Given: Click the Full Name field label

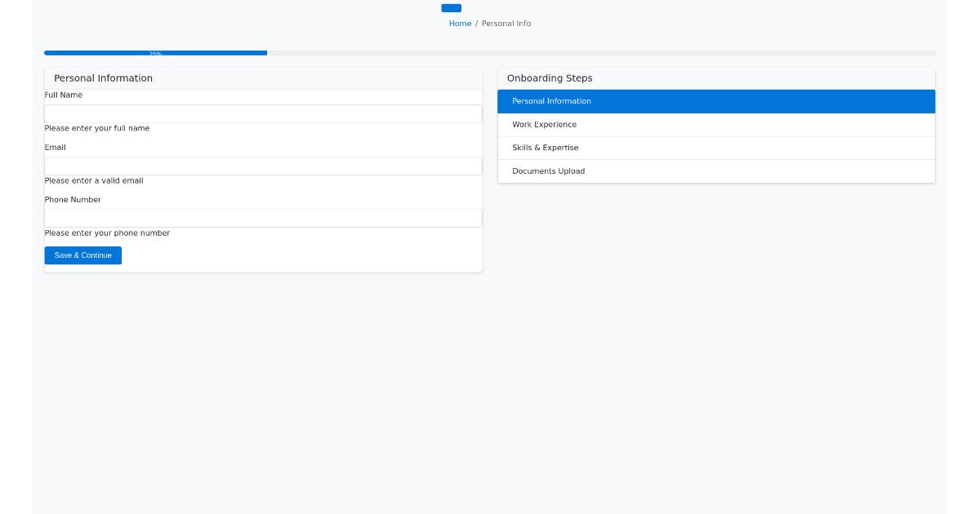Looking at the screenshot, I should tap(63, 95).
